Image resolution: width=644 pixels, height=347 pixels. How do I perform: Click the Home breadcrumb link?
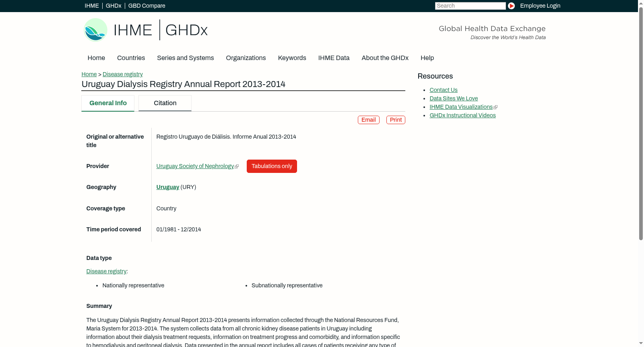[x=89, y=74]
